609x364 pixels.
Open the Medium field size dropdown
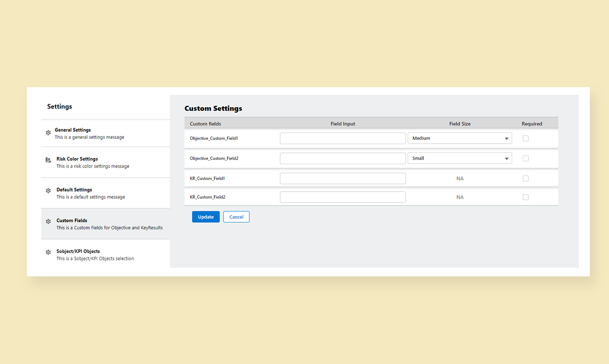click(459, 138)
